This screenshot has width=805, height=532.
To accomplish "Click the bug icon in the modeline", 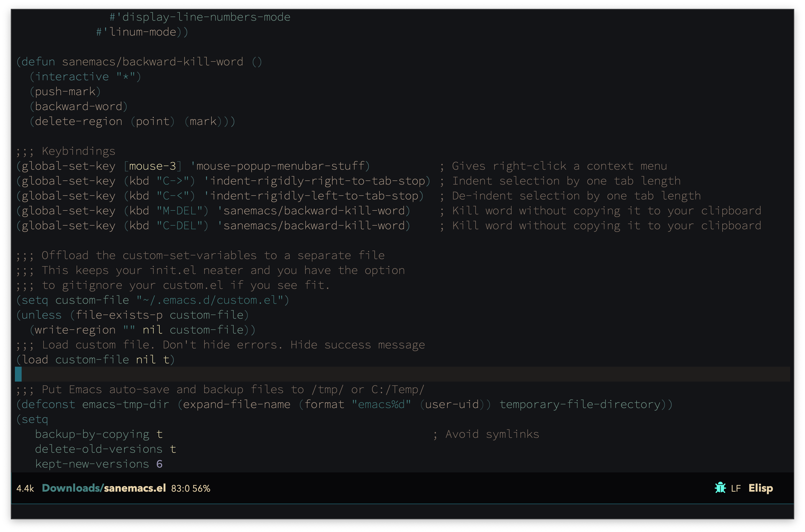I will pyautogui.click(x=720, y=488).
